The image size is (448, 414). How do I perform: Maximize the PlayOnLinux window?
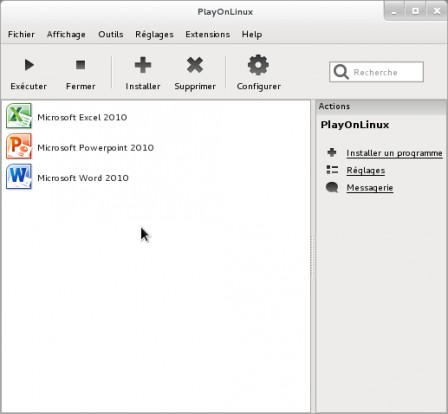[415, 11]
